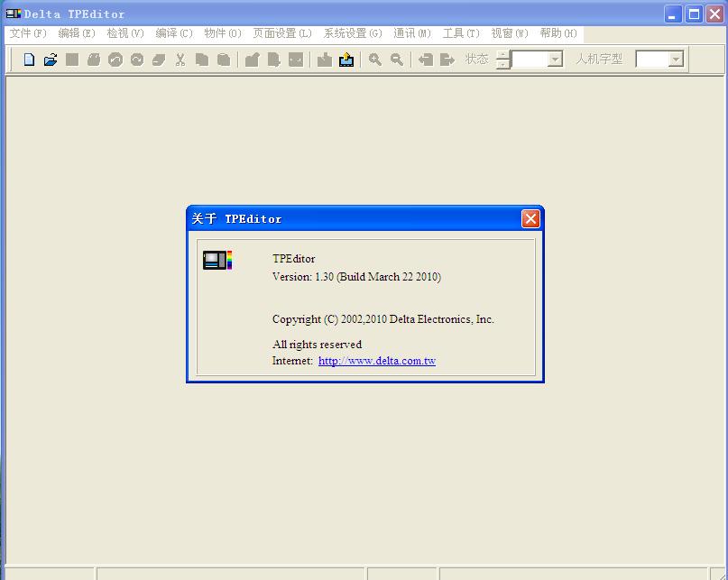Screen dimensions: 728x580
Task: Click the TPEditor logo in About dialog
Action: [217, 260]
